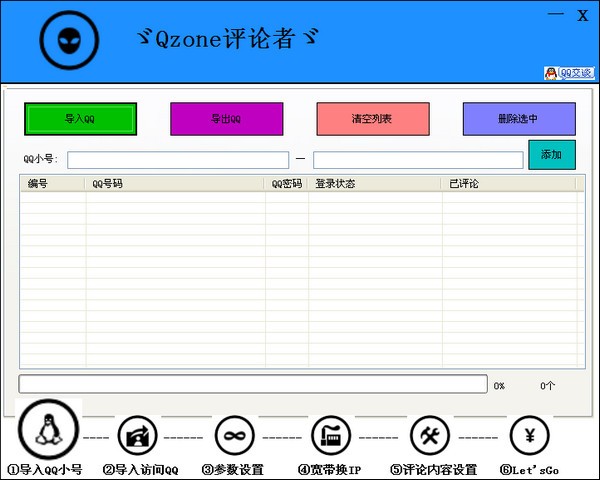Open the 宽带换IP factory icon
This screenshot has width=600, height=480.
pyautogui.click(x=331, y=435)
